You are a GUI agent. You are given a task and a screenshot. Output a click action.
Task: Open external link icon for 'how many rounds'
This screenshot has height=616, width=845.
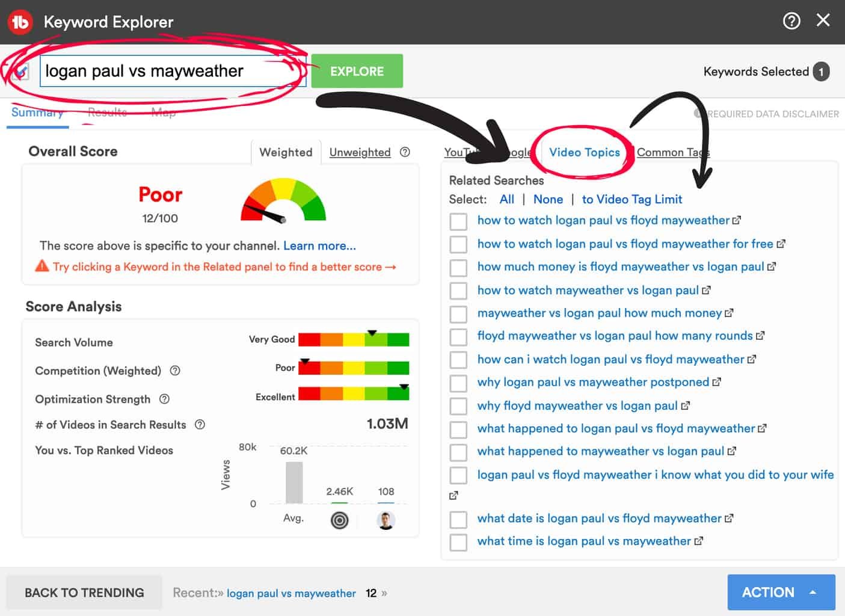click(760, 336)
